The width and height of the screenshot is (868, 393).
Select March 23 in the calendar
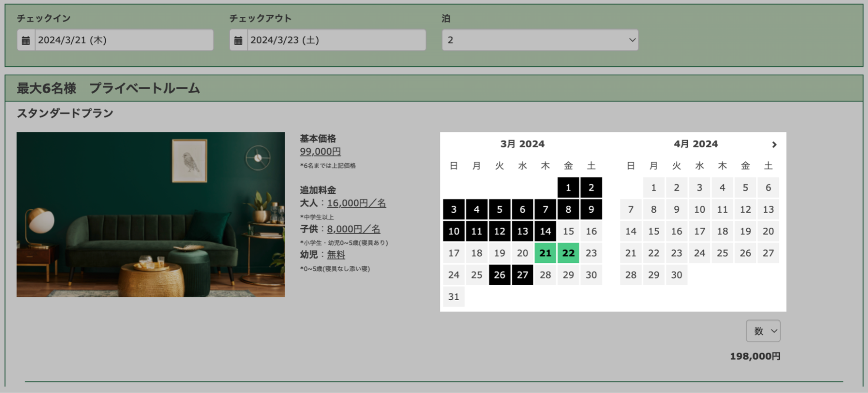point(591,253)
